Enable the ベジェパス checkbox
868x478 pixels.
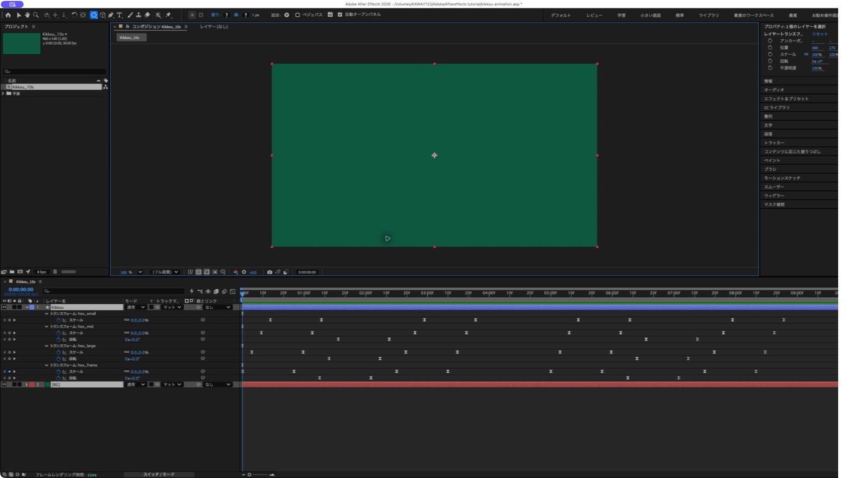tap(297, 15)
